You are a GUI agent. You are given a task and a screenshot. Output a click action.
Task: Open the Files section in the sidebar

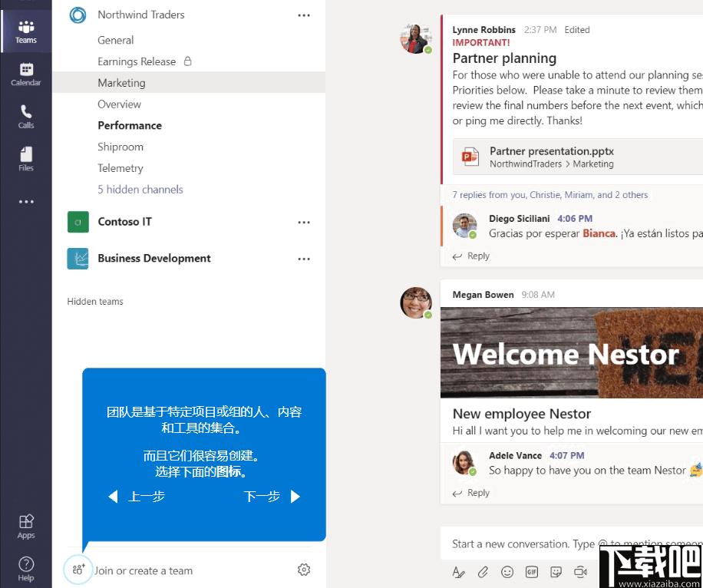pos(26,159)
